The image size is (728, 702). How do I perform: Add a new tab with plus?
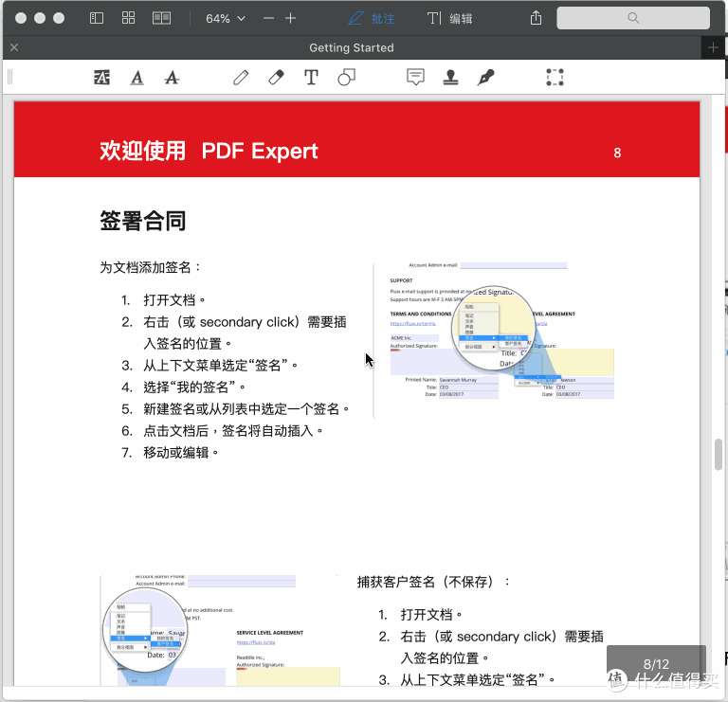713,47
